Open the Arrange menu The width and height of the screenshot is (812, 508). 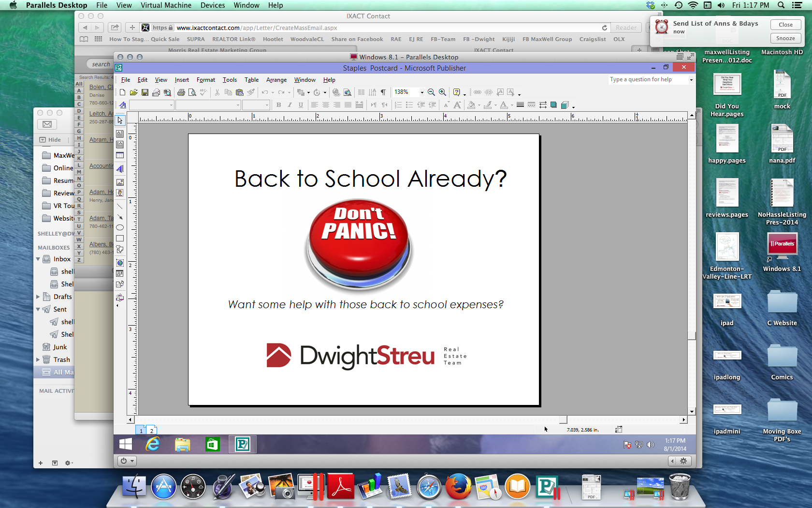276,80
